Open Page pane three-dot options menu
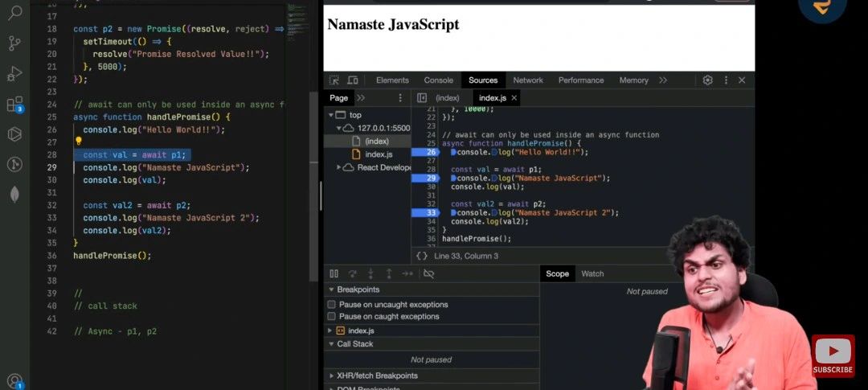 (x=400, y=98)
